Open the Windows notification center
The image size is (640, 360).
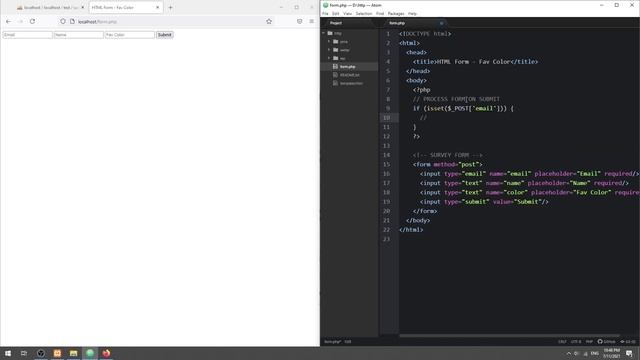[629, 353]
